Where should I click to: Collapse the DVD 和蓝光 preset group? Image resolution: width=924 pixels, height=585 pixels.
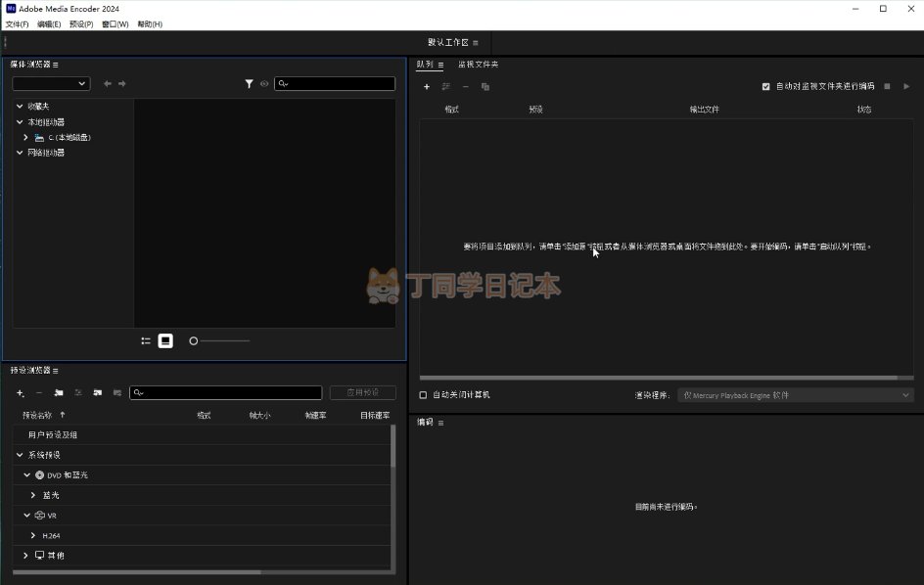coord(27,475)
